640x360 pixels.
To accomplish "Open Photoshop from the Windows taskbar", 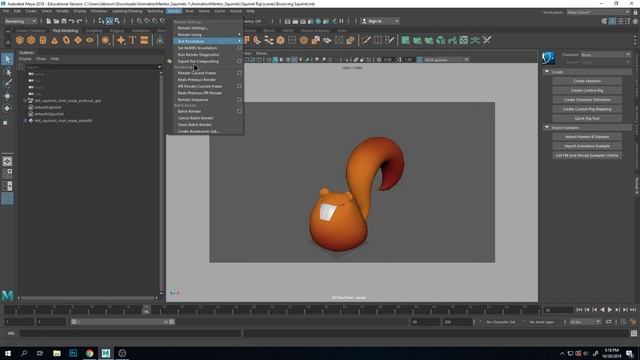I will coord(73,353).
